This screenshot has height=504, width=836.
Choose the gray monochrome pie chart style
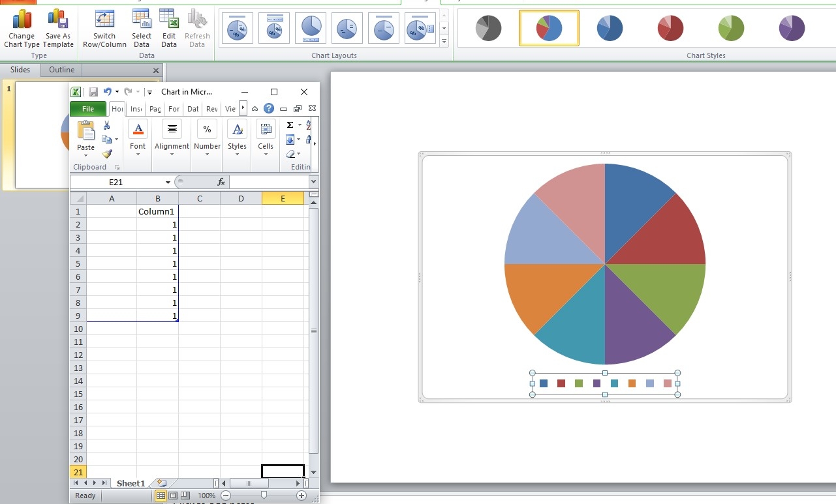488,28
